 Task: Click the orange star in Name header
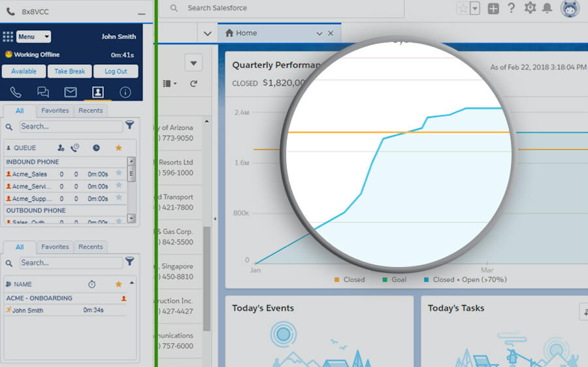[x=118, y=284]
